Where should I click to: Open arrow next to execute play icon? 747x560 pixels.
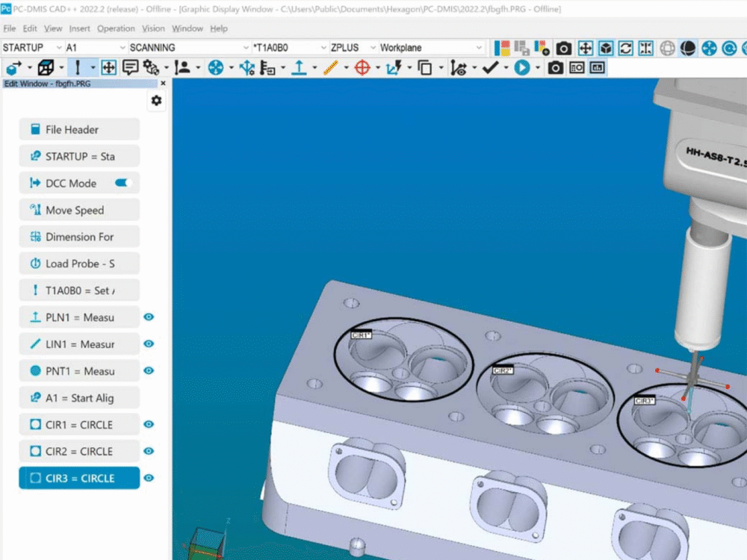[x=538, y=68]
